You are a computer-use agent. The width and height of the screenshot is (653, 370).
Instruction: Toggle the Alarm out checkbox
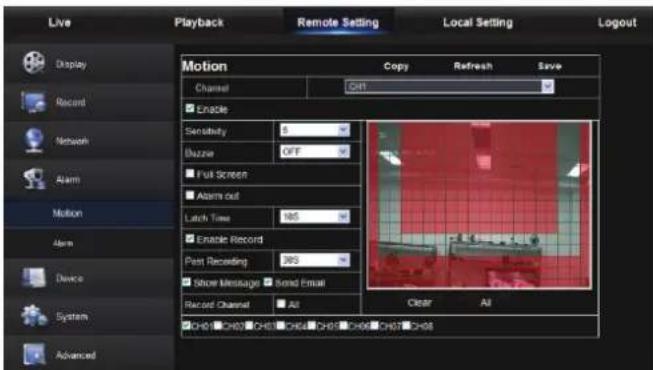coord(190,195)
